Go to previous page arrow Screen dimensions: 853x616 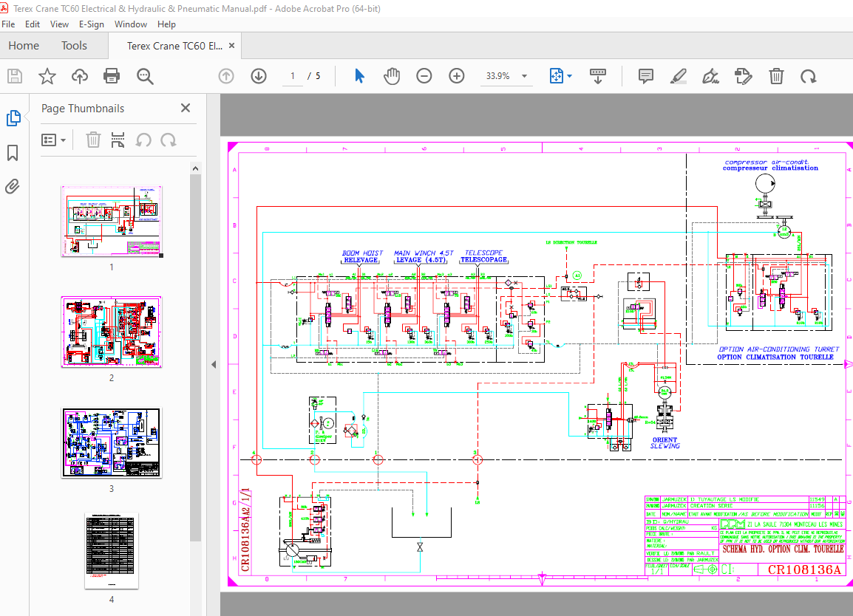click(226, 76)
